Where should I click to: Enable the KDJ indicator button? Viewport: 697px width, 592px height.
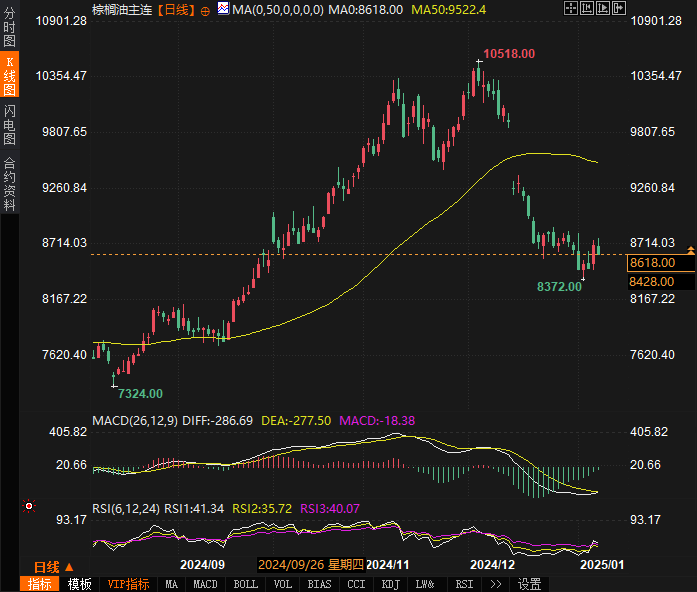(391, 584)
